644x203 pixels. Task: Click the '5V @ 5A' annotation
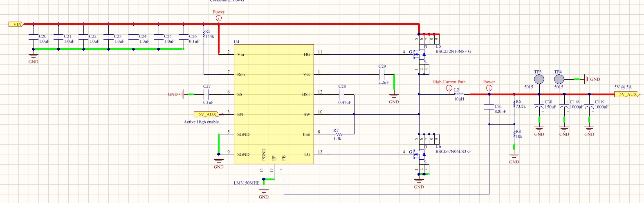623,87
